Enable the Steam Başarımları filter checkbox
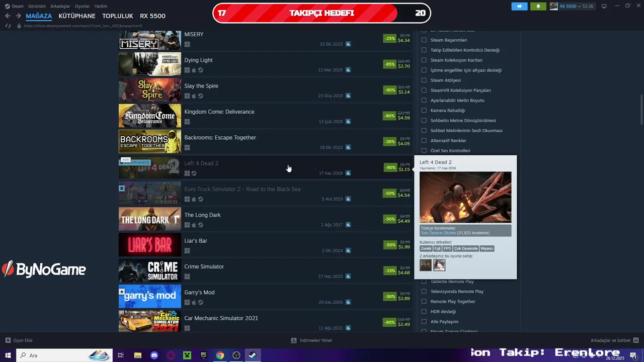The width and height of the screenshot is (644, 362). pos(424,40)
